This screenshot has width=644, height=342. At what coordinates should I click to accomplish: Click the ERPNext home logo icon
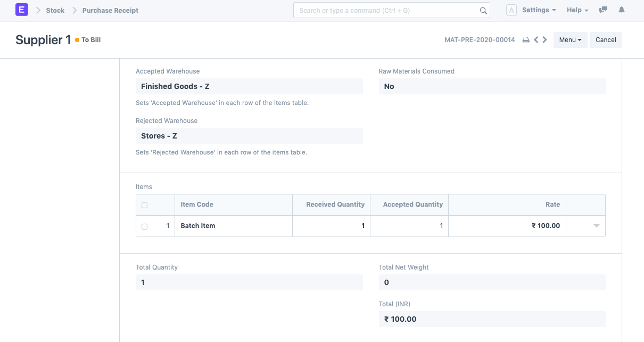[22, 10]
